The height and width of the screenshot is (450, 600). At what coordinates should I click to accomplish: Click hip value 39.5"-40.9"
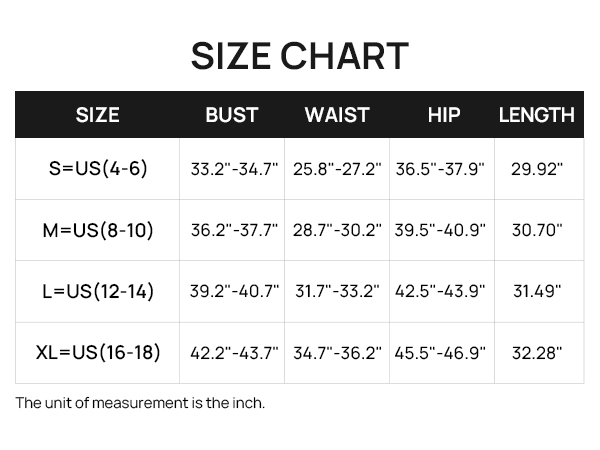440,230
